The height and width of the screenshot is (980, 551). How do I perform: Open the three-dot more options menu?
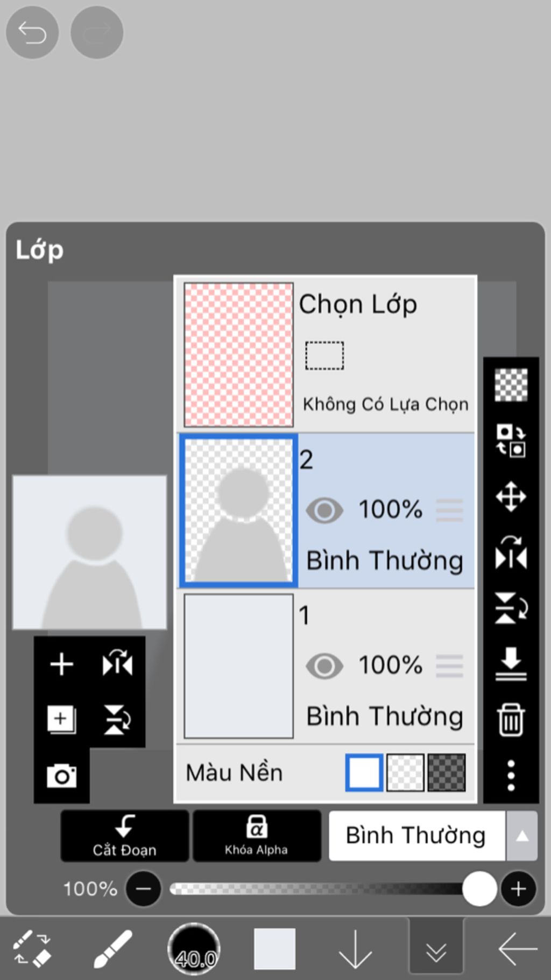(x=511, y=775)
